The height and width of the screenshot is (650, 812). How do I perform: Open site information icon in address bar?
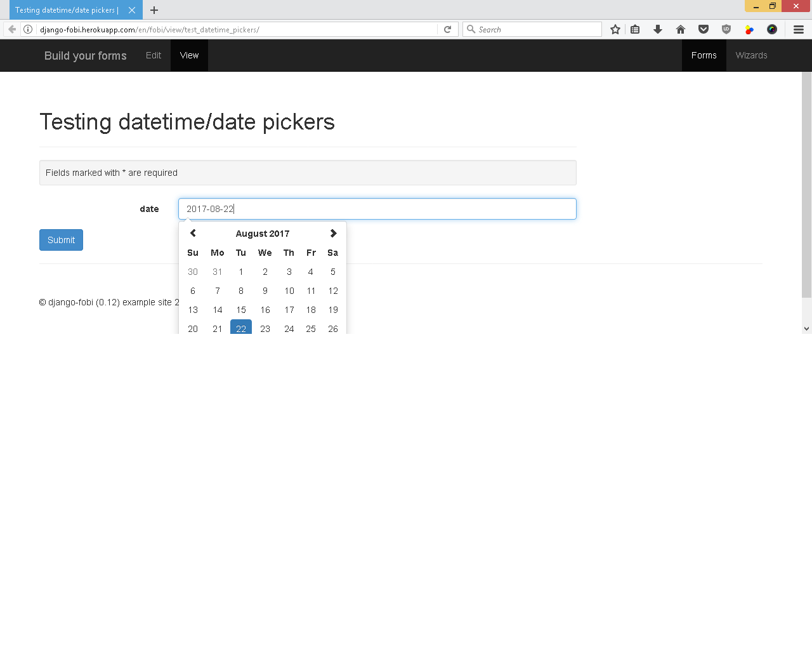pos(28,29)
